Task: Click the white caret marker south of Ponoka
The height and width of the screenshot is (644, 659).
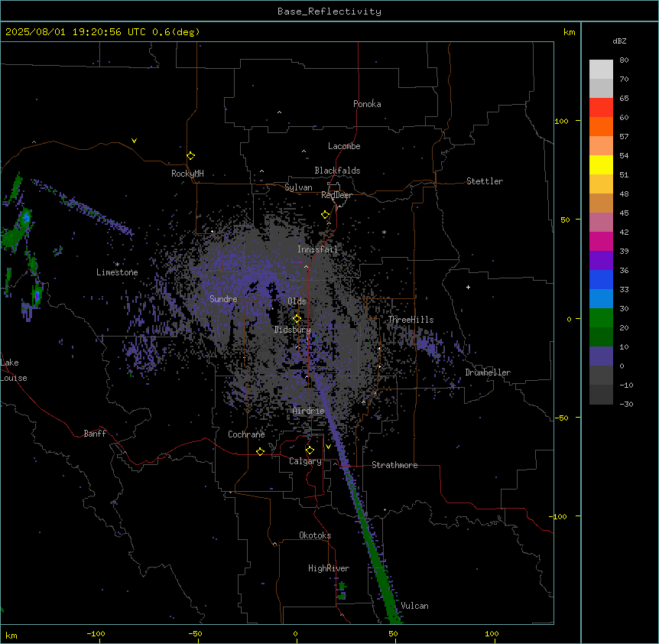Action: pos(279,112)
